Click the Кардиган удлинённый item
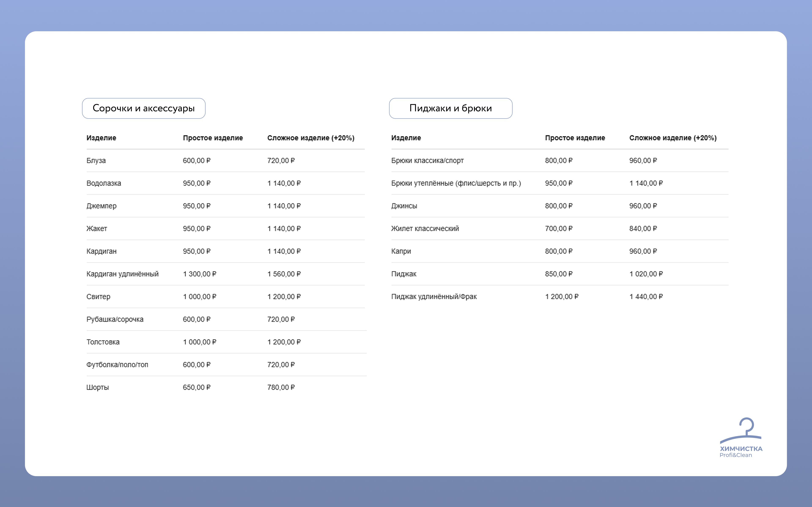The image size is (812, 507). click(x=122, y=274)
